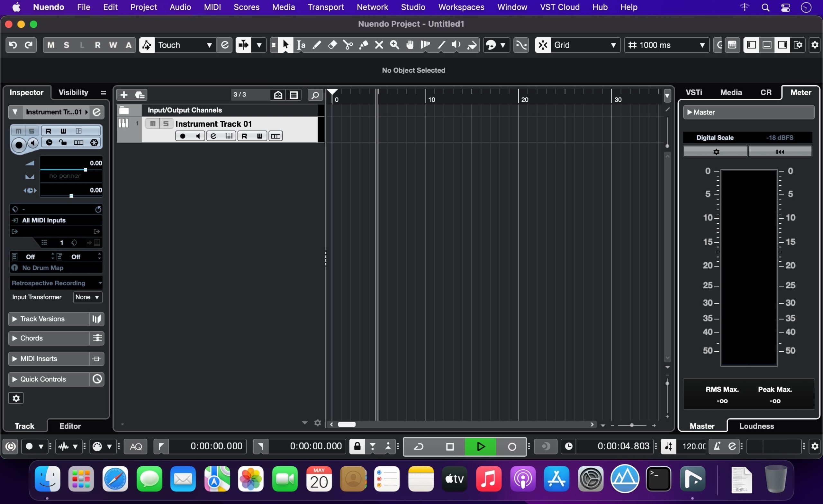This screenshot has height=504, width=823.
Task: Toggle the Mute button on Instrument Track 01
Action: pyautogui.click(x=153, y=123)
